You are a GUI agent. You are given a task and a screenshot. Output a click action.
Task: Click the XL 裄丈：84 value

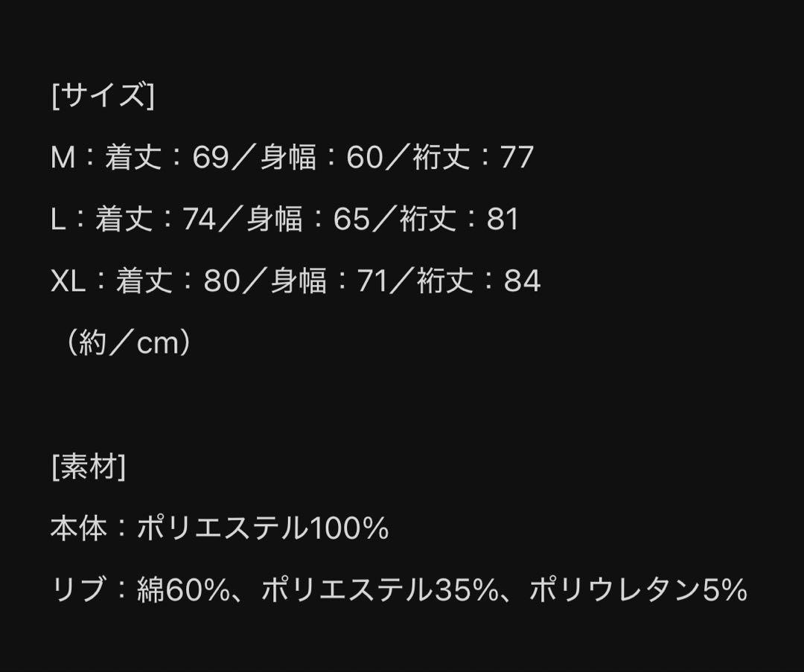(x=479, y=281)
